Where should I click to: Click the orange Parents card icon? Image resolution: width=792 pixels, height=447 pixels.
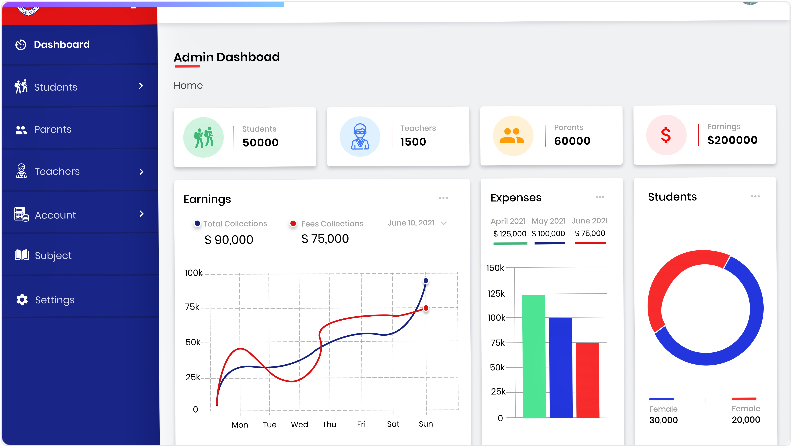pyautogui.click(x=512, y=137)
